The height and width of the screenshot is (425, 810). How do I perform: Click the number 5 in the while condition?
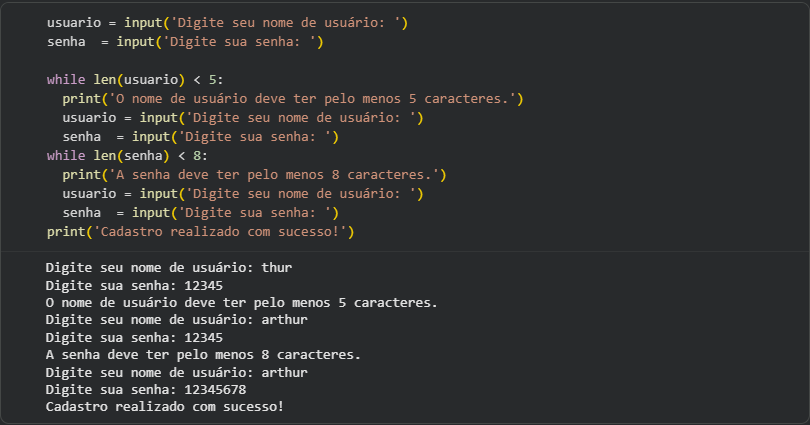point(213,79)
